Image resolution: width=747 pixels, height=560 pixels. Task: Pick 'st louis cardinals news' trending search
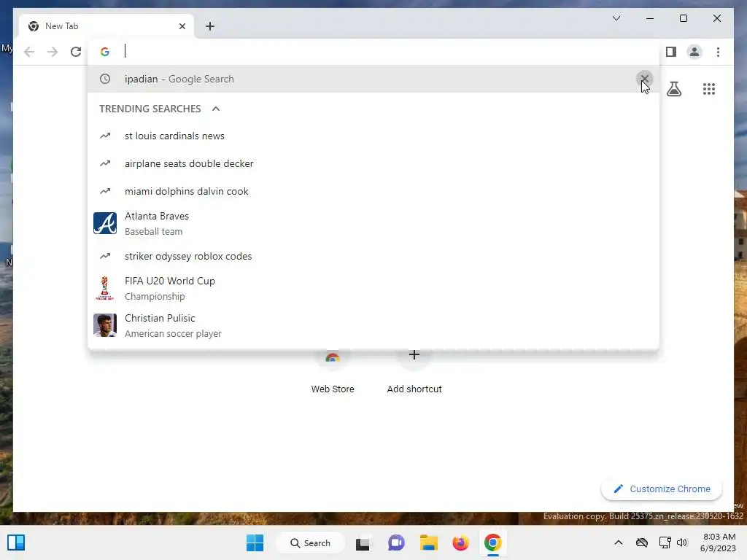(373, 136)
